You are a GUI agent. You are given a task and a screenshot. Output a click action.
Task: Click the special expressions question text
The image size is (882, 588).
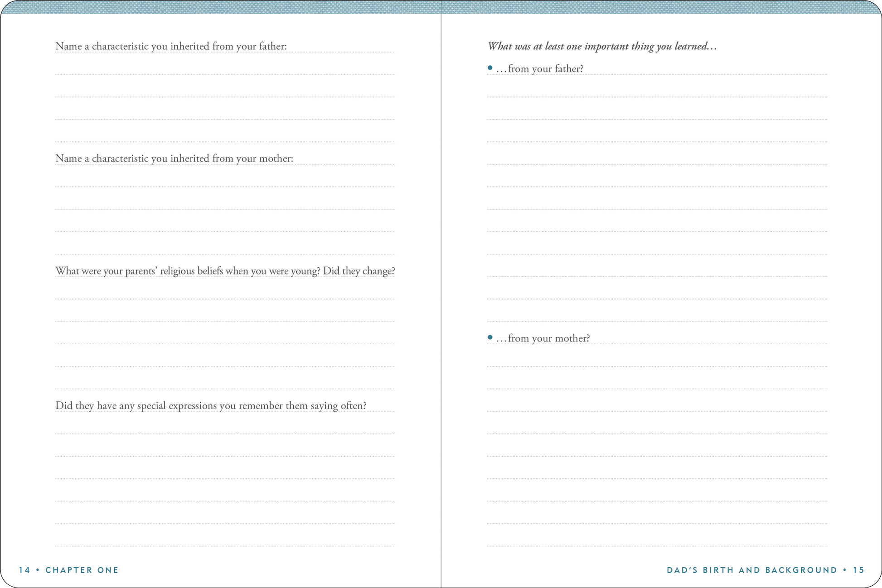pyautogui.click(x=211, y=405)
